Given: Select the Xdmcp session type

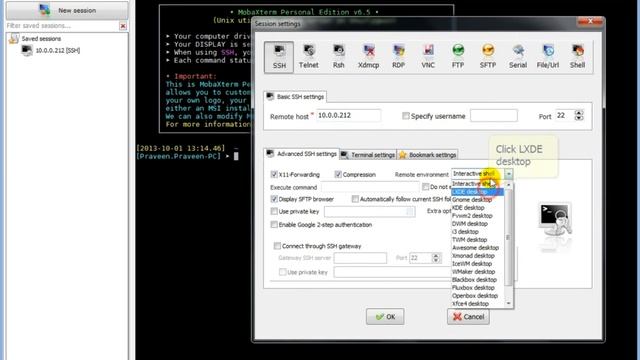Looking at the screenshot, I should [x=368, y=57].
